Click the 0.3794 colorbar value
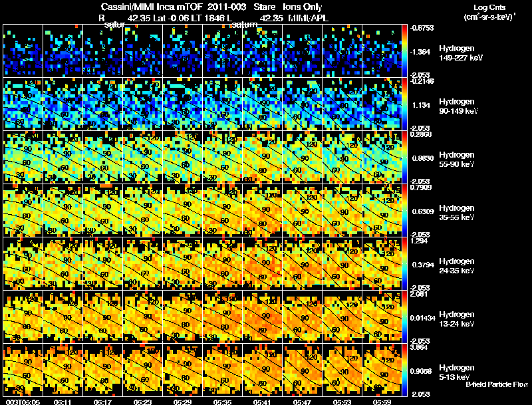Image resolution: width=532 pixels, height=405 pixels. pos(423,265)
